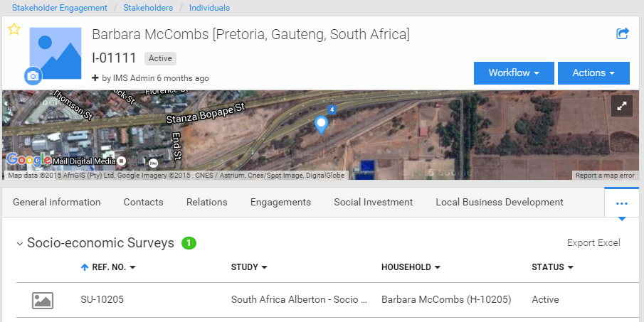Click the Google logo on map
This screenshot has width=644, height=322.
(28, 159)
